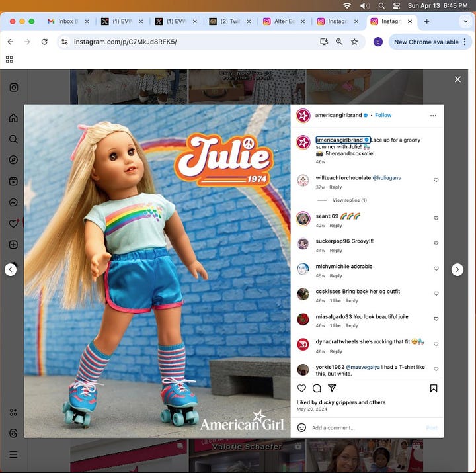Screen dimensions: 476x473
Task: Like seanti69's comment
Action: 436,218
